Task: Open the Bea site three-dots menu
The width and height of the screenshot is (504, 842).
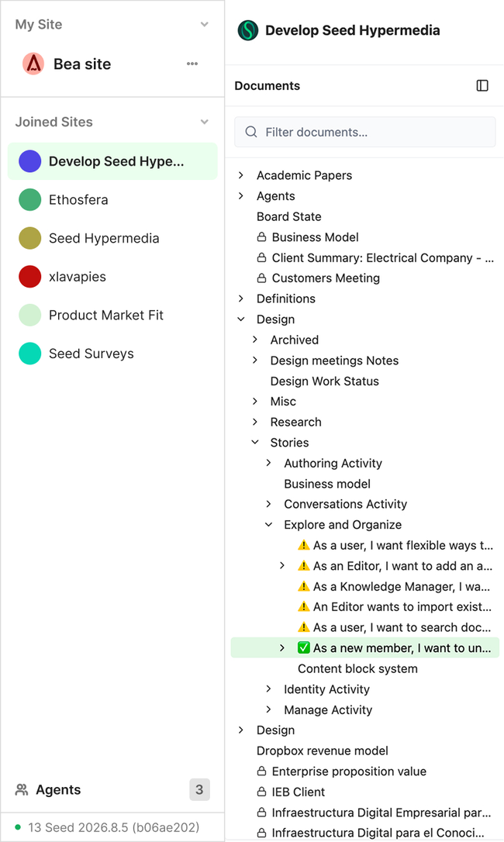Action: coord(192,64)
